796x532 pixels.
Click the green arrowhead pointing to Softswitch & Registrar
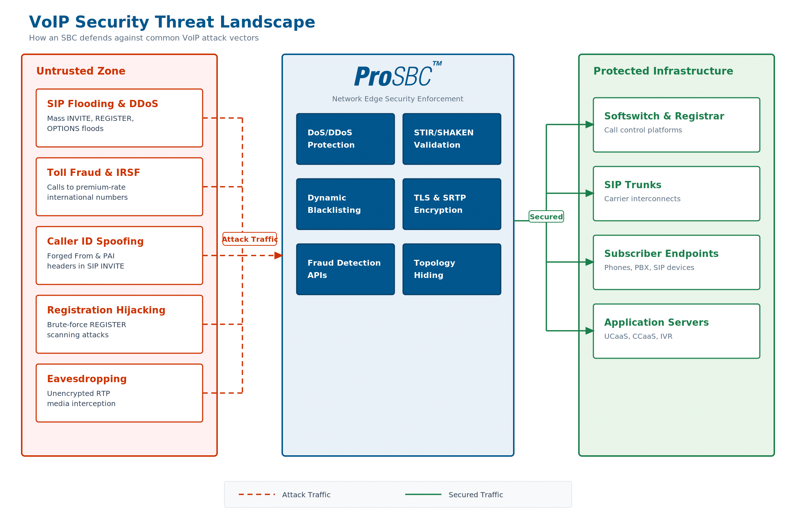point(590,124)
